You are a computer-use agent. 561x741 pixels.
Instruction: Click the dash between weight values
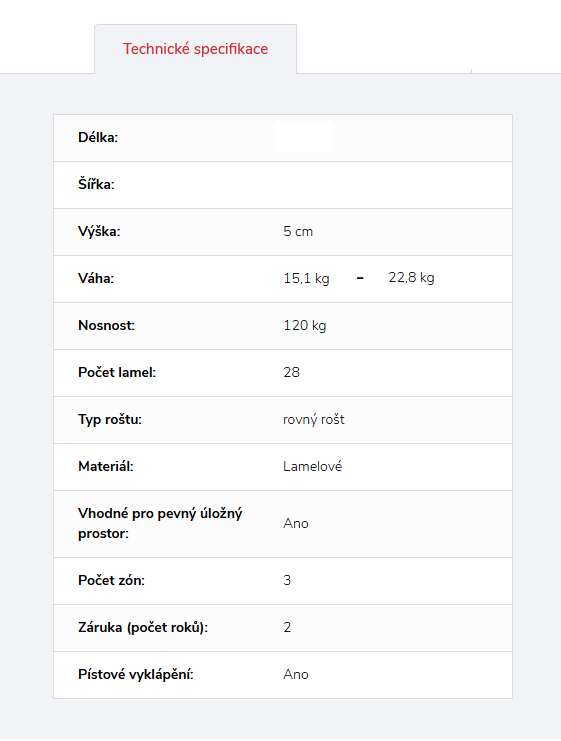point(360,278)
